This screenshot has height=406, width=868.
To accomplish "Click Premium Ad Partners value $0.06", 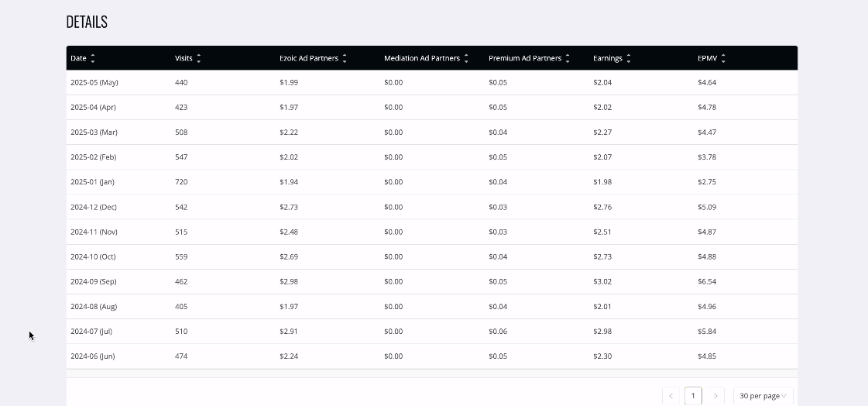I will (498, 331).
